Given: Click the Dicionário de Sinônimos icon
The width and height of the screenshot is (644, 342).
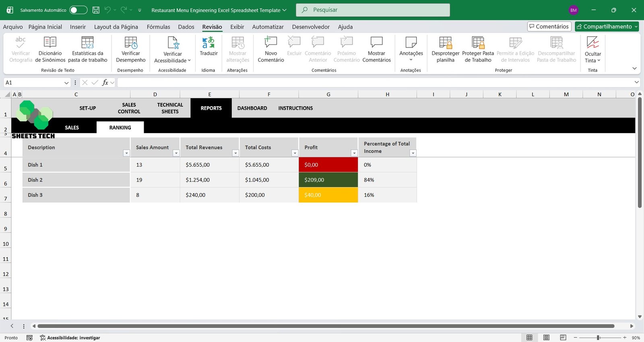Looking at the screenshot, I should 50,43.
